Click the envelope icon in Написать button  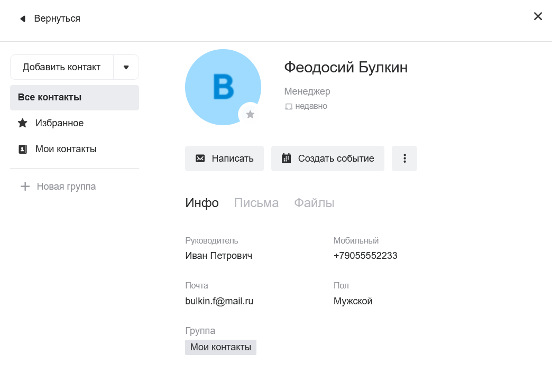pyautogui.click(x=200, y=158)
